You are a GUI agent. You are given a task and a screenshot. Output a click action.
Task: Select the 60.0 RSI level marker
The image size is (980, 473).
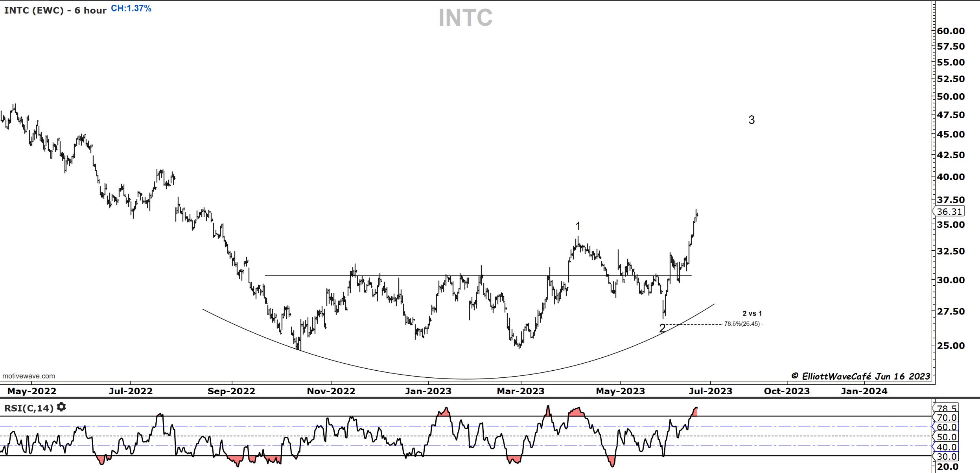coord(946,427)
